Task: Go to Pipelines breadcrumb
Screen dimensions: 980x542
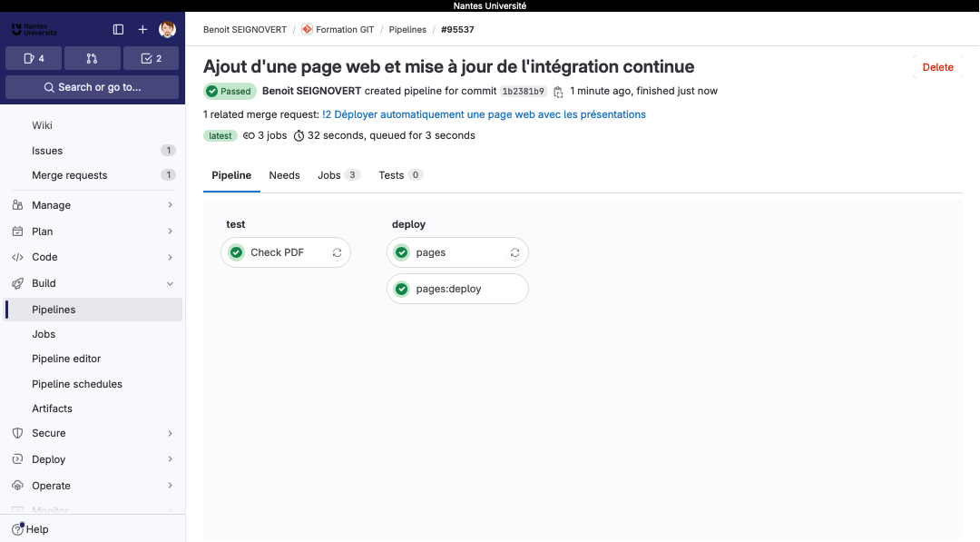Action: pyautogui.click(x=407, y=29)
